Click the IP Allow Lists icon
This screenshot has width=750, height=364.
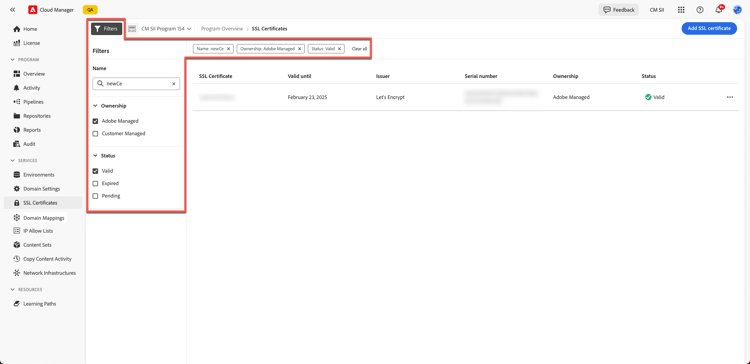click(17, 231)
